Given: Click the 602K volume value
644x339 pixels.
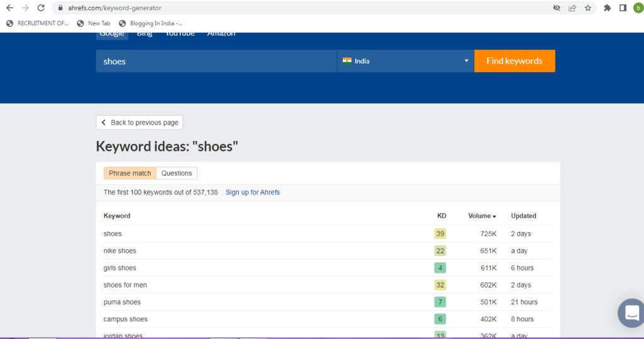Looking at the screenshot, I should [488, 285].
